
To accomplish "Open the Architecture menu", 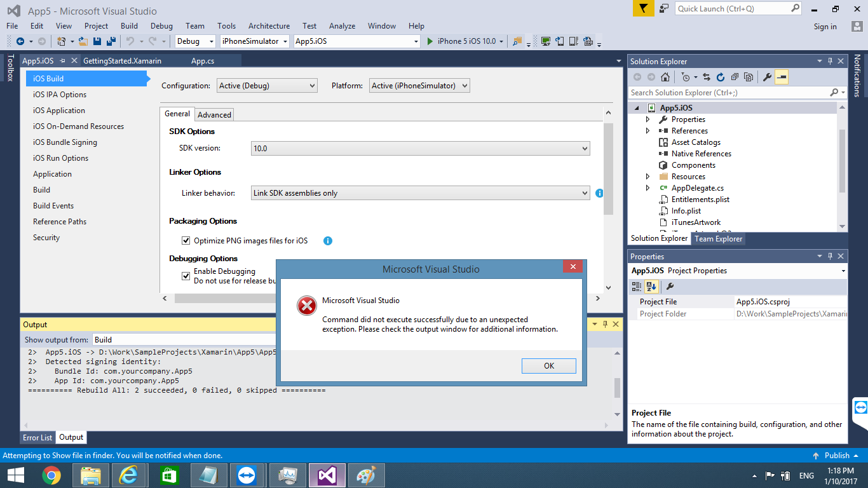I will 269,26.
